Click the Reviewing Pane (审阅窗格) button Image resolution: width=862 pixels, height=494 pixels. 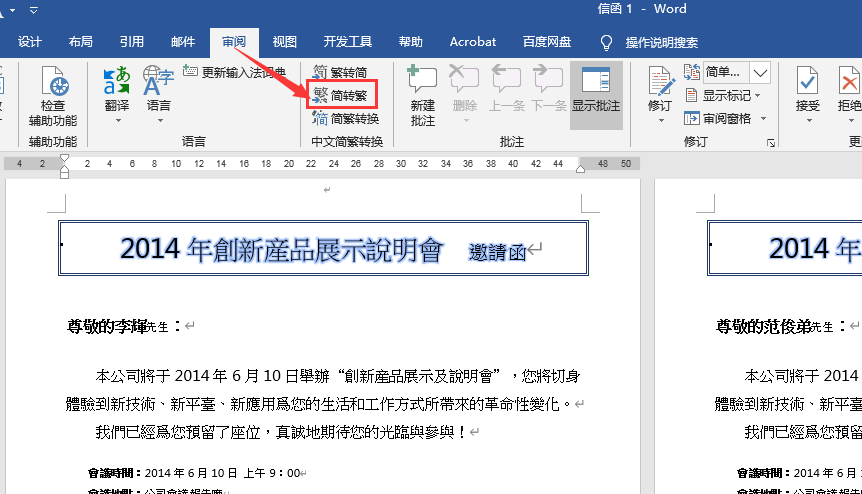tap(718, 119)
